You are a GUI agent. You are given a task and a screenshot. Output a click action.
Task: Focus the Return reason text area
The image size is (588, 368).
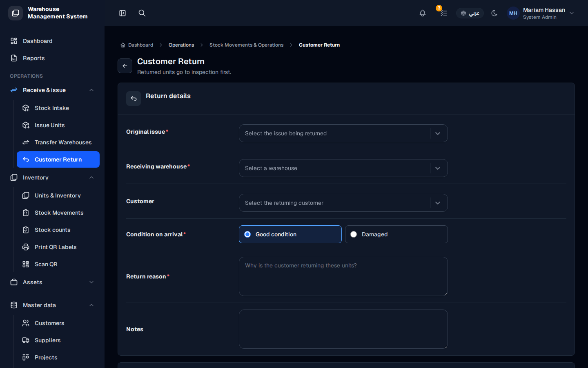click(343, 276)
